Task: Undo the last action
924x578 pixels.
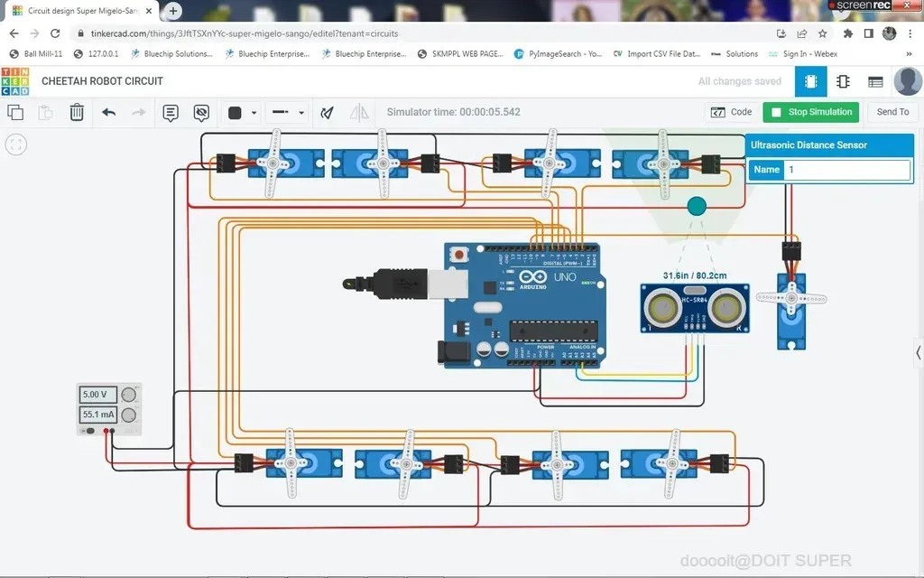Action: tap(108, 112)
